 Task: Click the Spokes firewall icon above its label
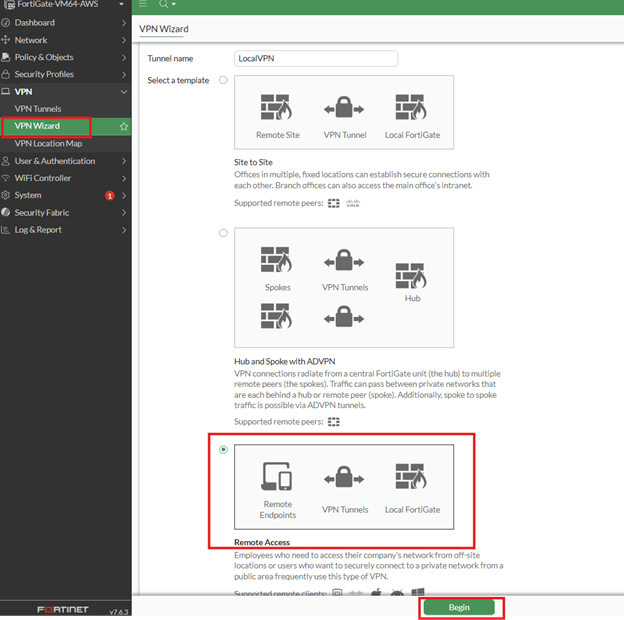[x=276, y=259]
